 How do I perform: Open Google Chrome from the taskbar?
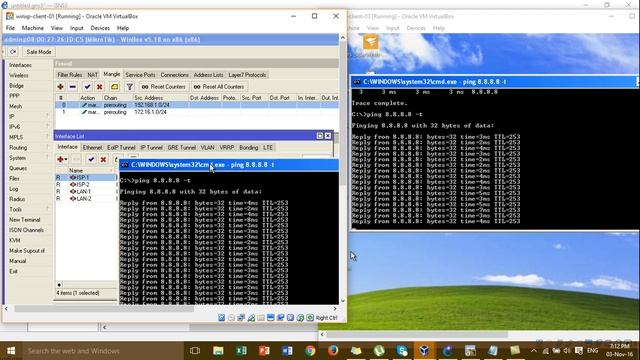coord(310,351)
